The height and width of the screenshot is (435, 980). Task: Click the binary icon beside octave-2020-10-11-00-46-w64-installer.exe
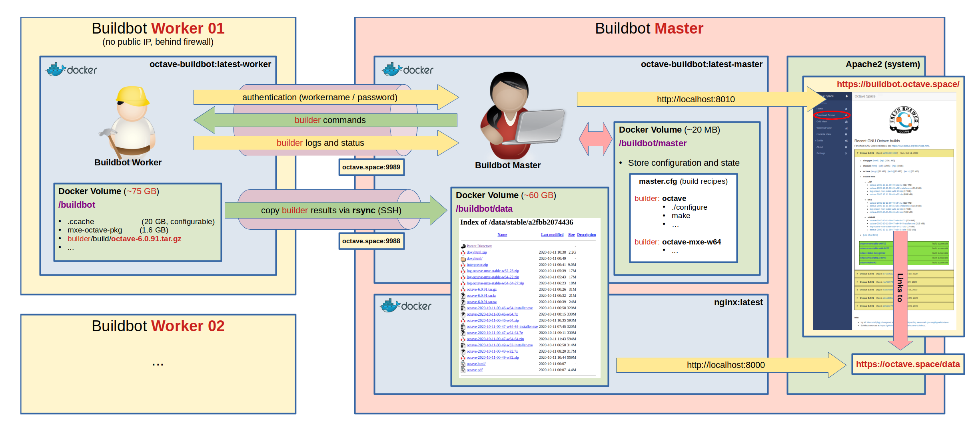click(463, 308)
